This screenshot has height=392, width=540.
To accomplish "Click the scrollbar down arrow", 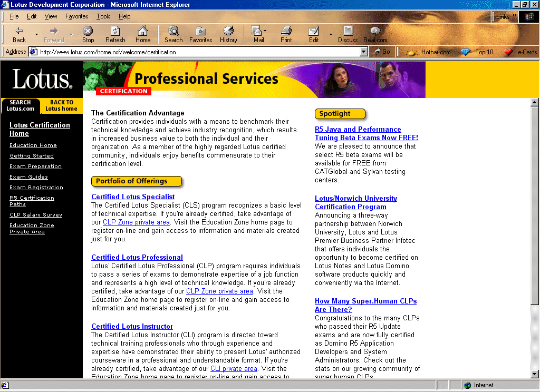I will coord(535,374).
